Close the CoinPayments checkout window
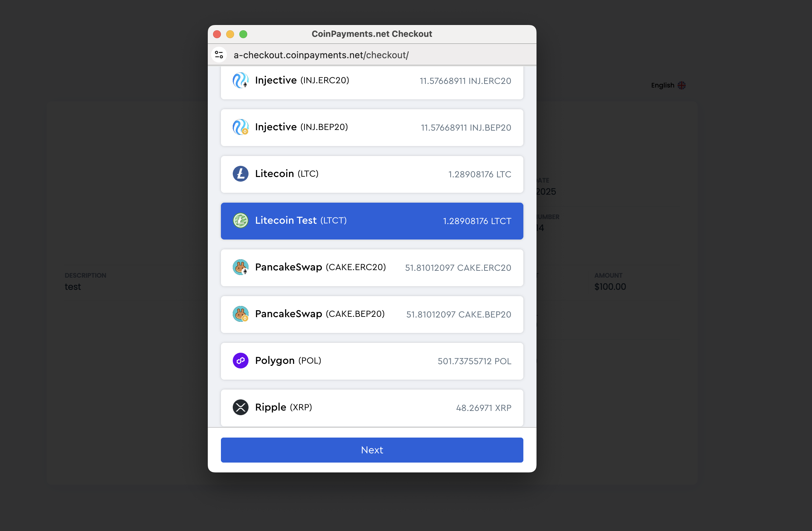 (x=217, y=34)
